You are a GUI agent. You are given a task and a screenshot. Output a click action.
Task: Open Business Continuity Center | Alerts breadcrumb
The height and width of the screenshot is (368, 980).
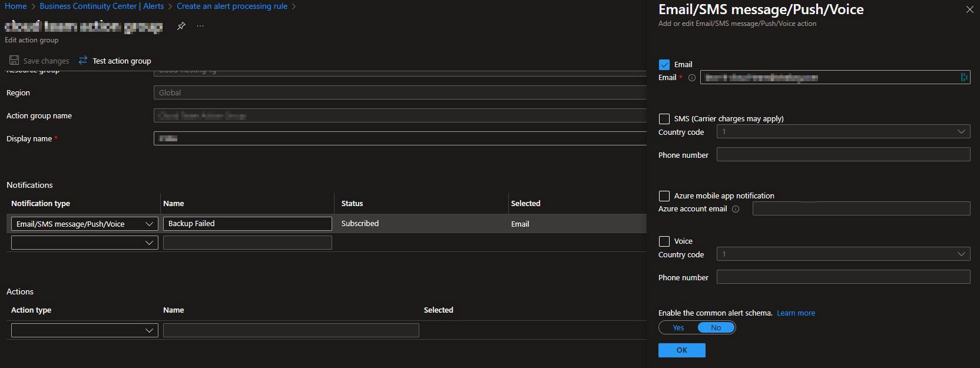[x=102, y=6]
